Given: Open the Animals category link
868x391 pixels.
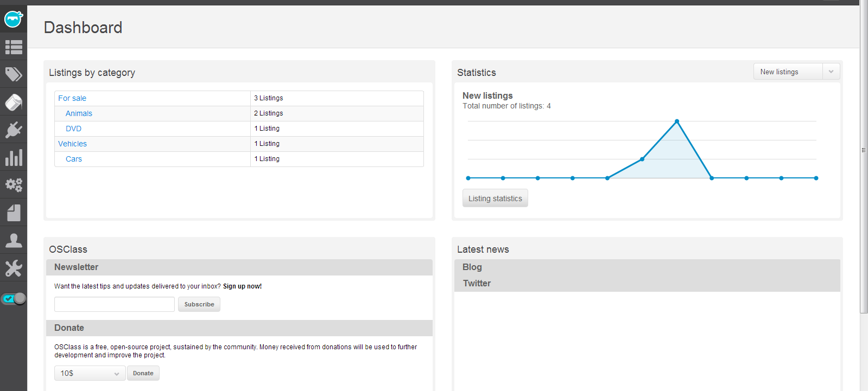Looking at the screenshot, I should coord(79,113).
